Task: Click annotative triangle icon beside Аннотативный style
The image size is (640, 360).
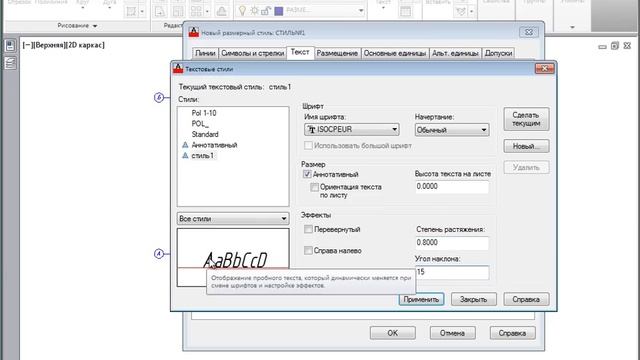Action: tap(185, 145)
